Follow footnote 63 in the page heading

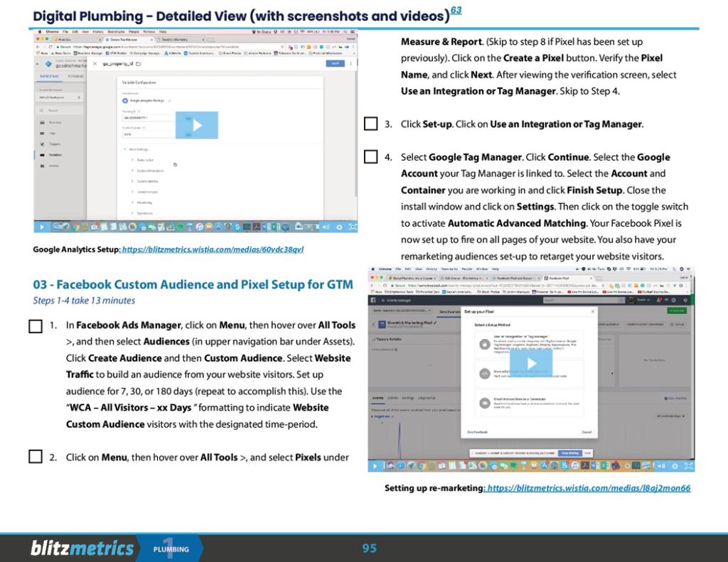pyautogui.click(x=456, y=10)
